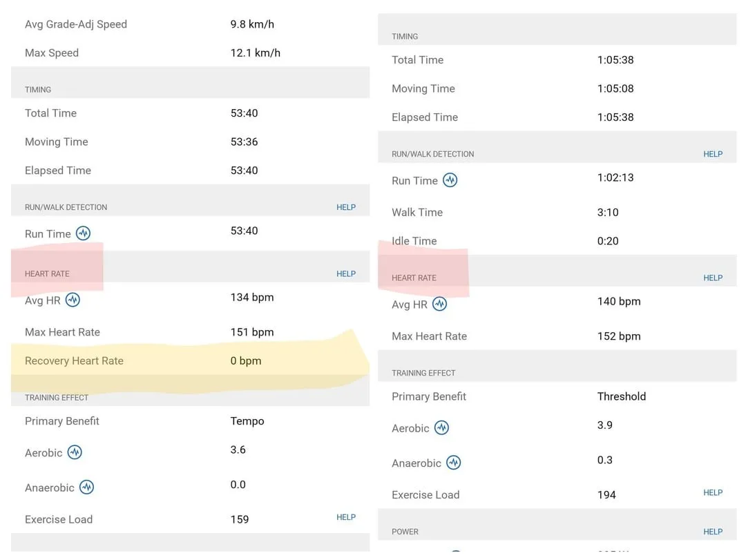Viewport: 746px width, 560px height.
Task: Click the chart icon next to Avg HR 134 bpm
Action: [x=73, y=300]
